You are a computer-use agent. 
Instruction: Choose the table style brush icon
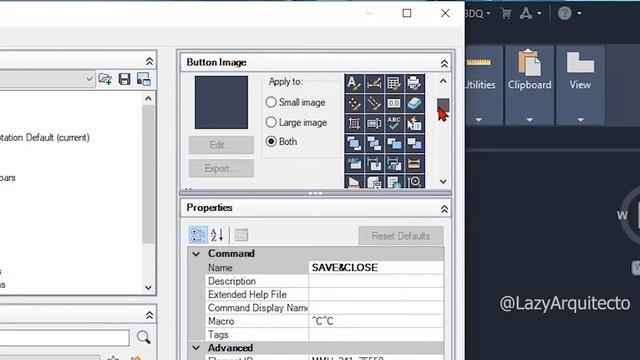394,83
